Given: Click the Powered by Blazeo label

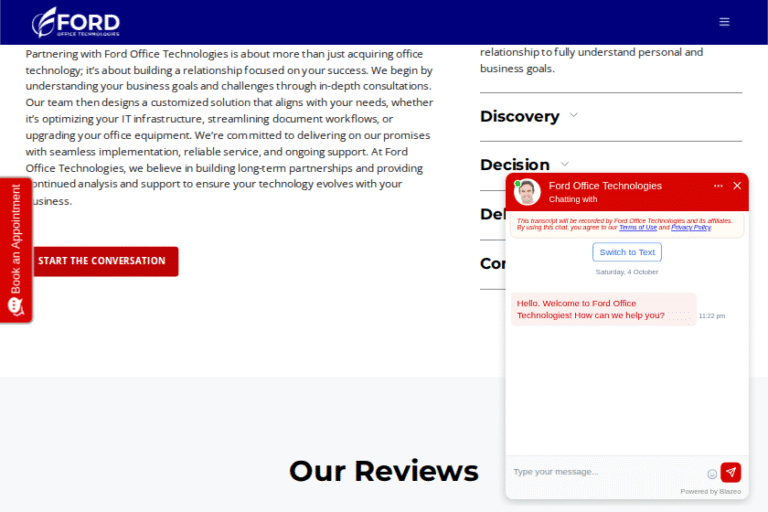Looking at the screenshot, I should point(710,491).
